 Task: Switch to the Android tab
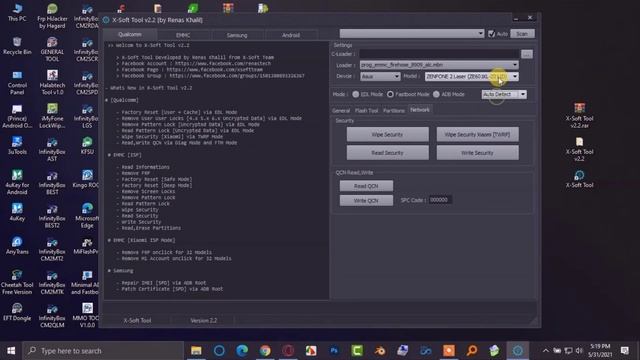click(x=291, y=35)
